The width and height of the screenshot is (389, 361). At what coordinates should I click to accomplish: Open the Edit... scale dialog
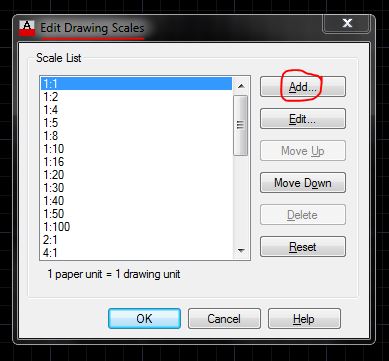[303, 119]
